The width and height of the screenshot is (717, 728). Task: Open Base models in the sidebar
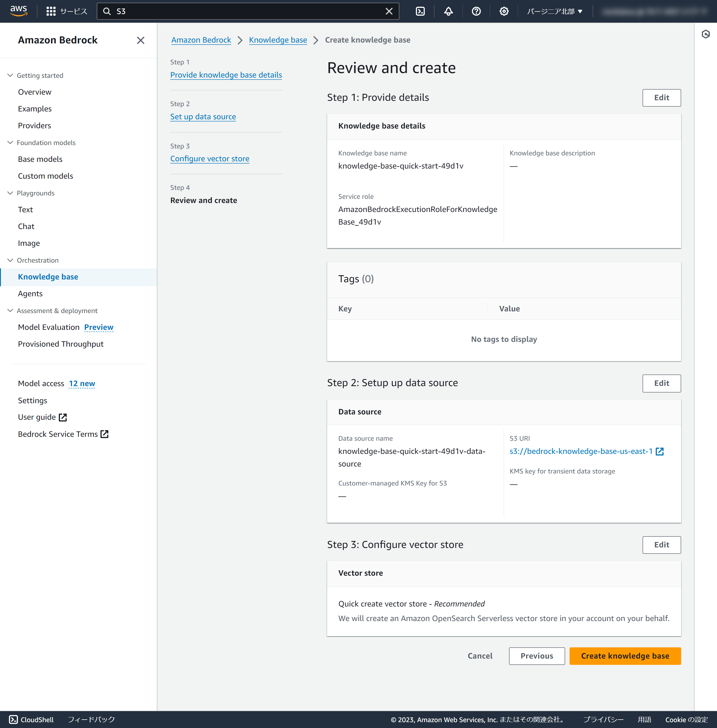(40, 159)
